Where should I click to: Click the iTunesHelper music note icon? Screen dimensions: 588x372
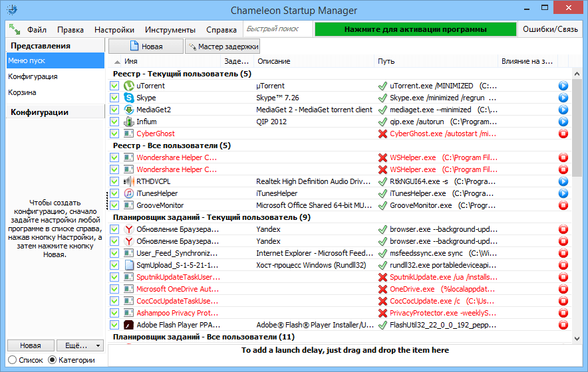pyautogui.click(x=128, y=194)
